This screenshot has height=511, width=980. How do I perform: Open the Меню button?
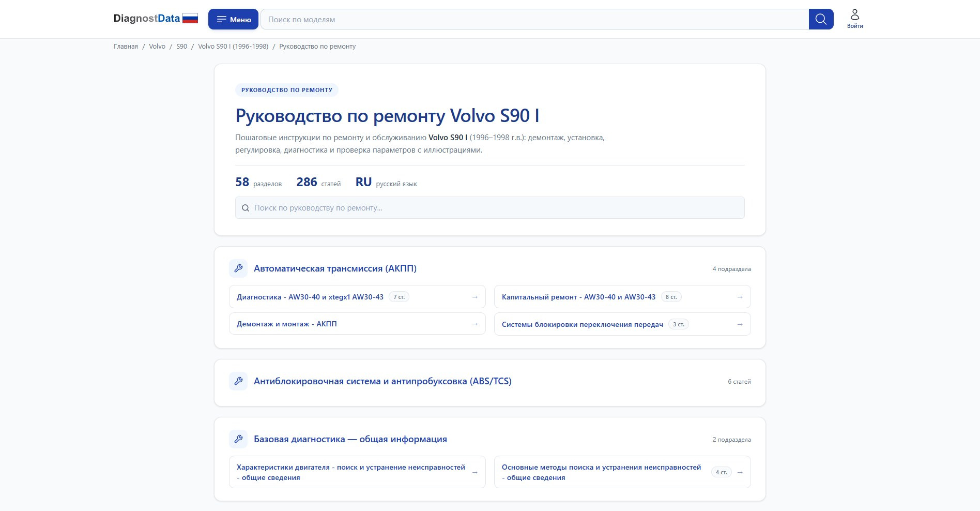point(234,19)
